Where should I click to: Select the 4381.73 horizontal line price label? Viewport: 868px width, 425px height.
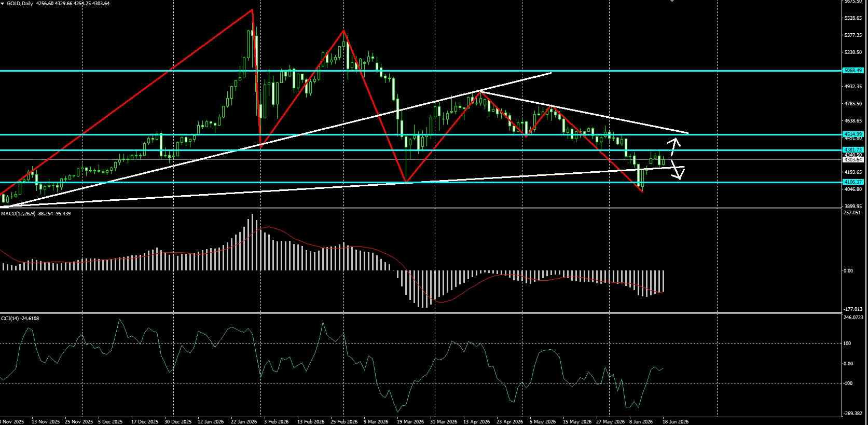click(853, 150)
